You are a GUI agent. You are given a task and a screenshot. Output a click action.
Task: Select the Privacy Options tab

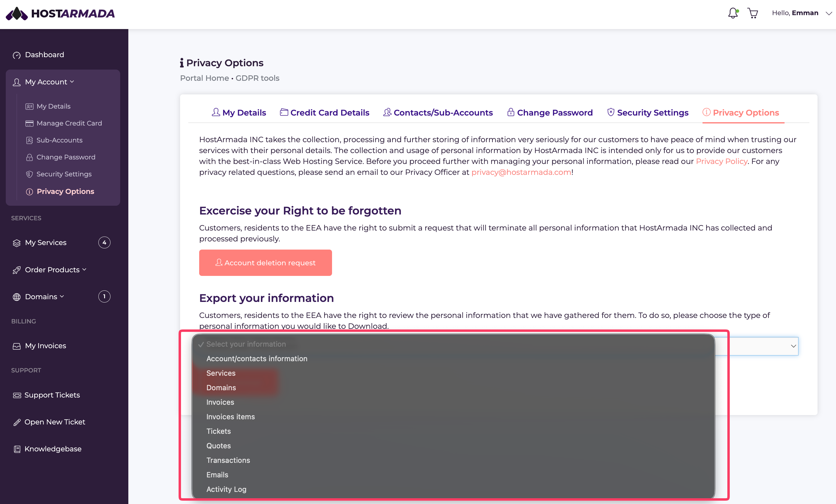[741, 112]
